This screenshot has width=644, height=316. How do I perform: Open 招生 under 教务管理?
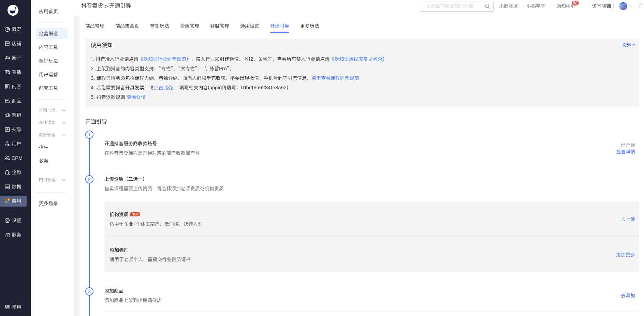[44, 147]
